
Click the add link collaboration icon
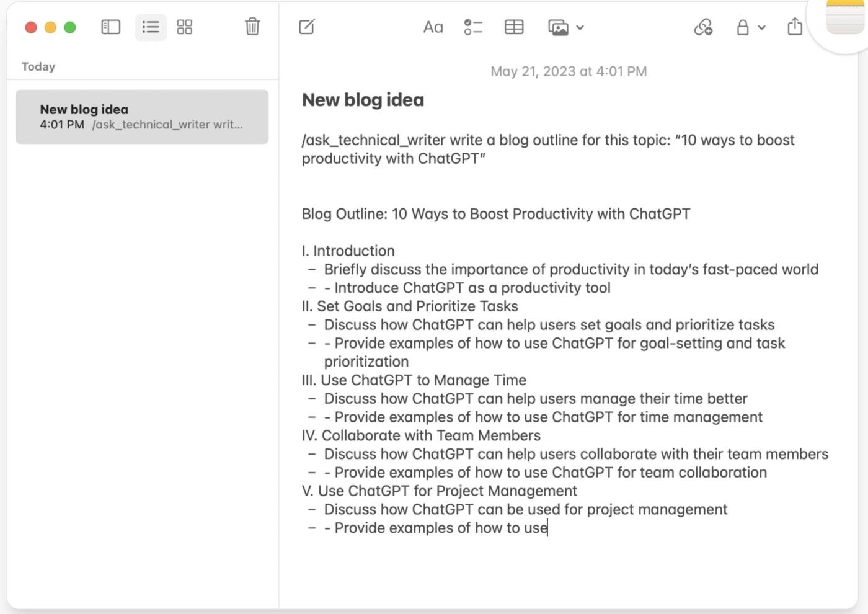tap(703, 27)
